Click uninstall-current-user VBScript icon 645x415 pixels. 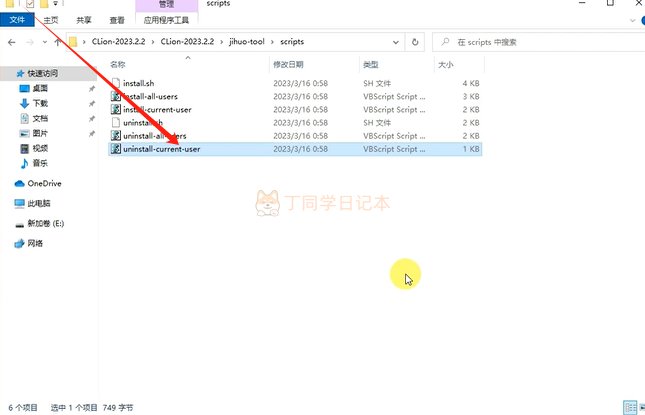coord(116,149)
